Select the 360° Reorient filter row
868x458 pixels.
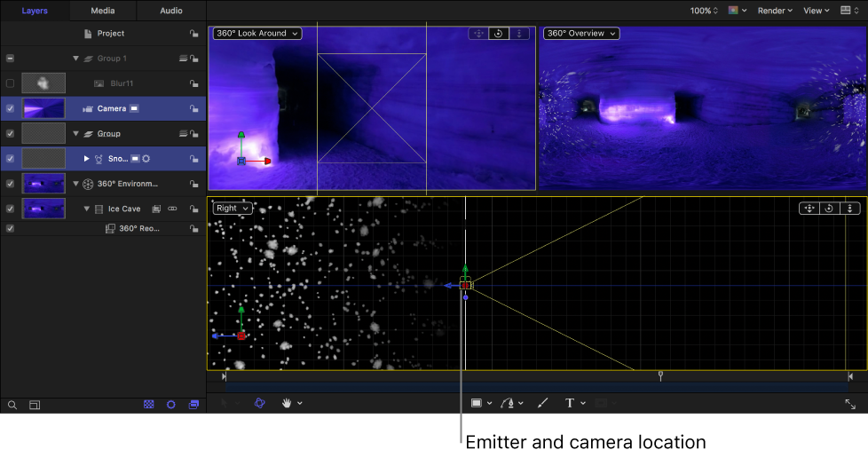(103, 228)
